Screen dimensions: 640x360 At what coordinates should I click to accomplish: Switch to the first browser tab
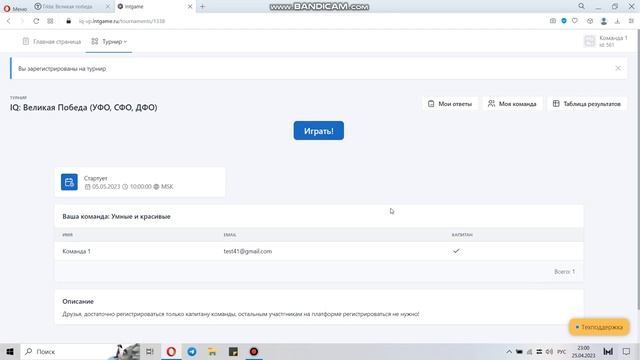point(72,7)
